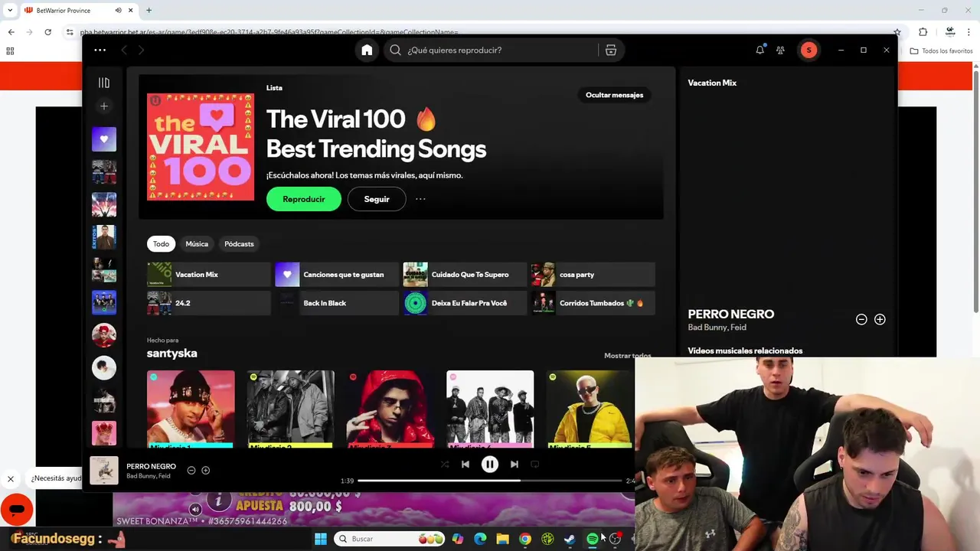Open Corridos Tumbados tile
The width and height of the screenshot is (980, 551).
click(x=593, y=303)
